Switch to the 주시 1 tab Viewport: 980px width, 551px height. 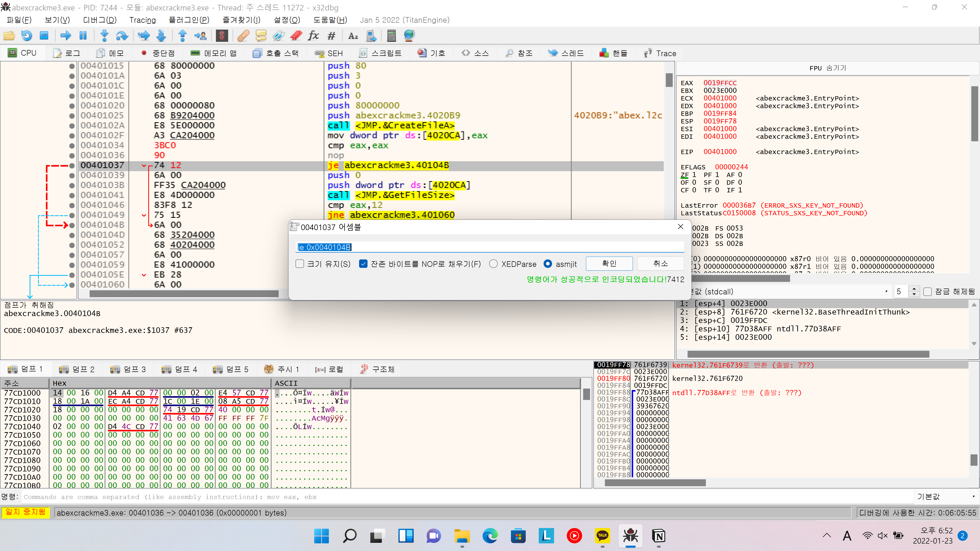[x=281, y=369]
